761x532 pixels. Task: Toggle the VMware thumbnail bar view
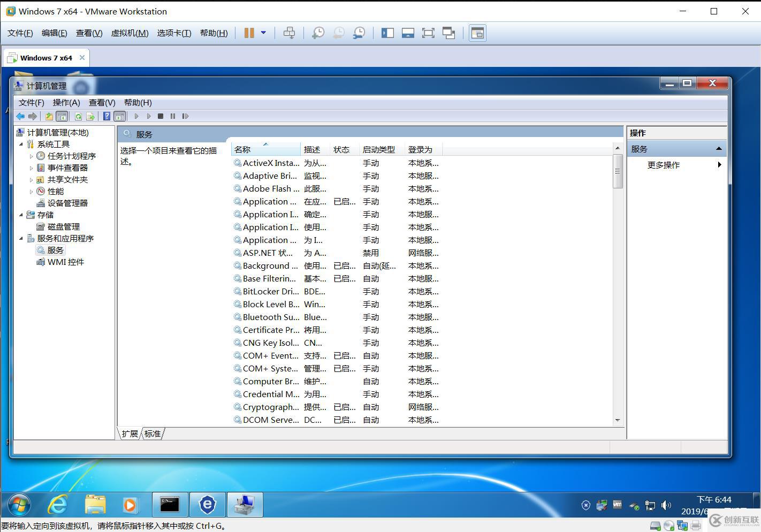(x=408, y=33)
